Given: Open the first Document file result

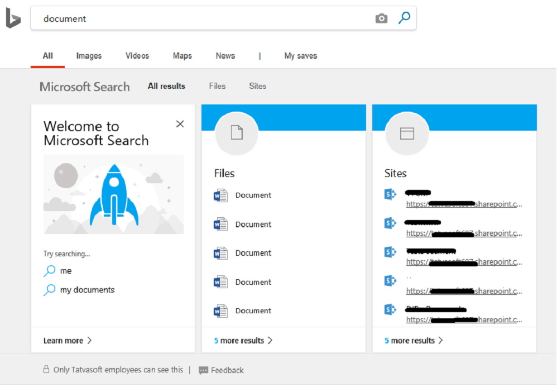Looking at the screenshot, I should click(253, 195).
